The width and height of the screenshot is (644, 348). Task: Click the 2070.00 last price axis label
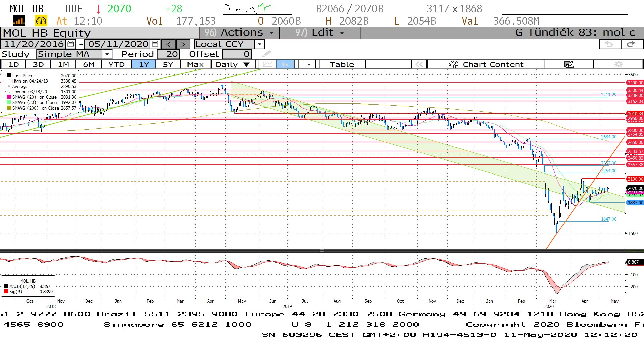(635, 188)
